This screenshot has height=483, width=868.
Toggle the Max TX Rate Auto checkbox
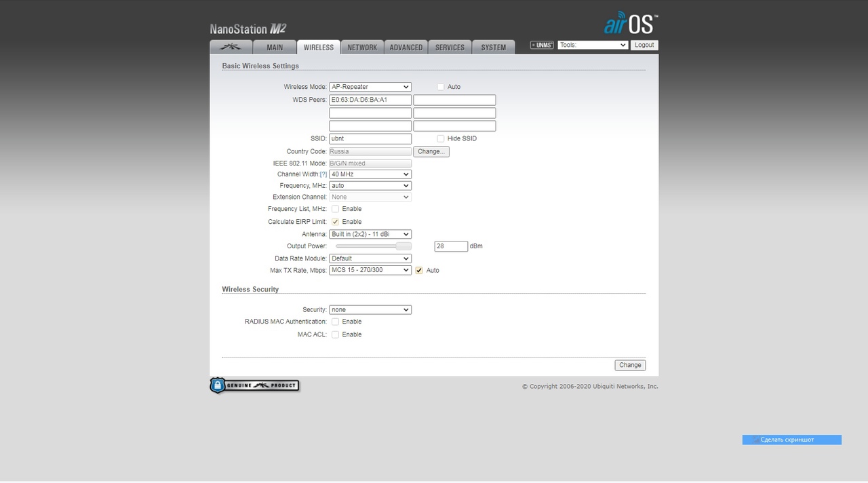point(419,270)
